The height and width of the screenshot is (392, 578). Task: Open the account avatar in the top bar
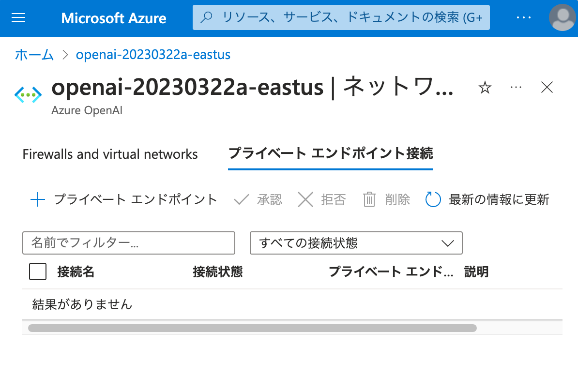click(x=562, y=18)
